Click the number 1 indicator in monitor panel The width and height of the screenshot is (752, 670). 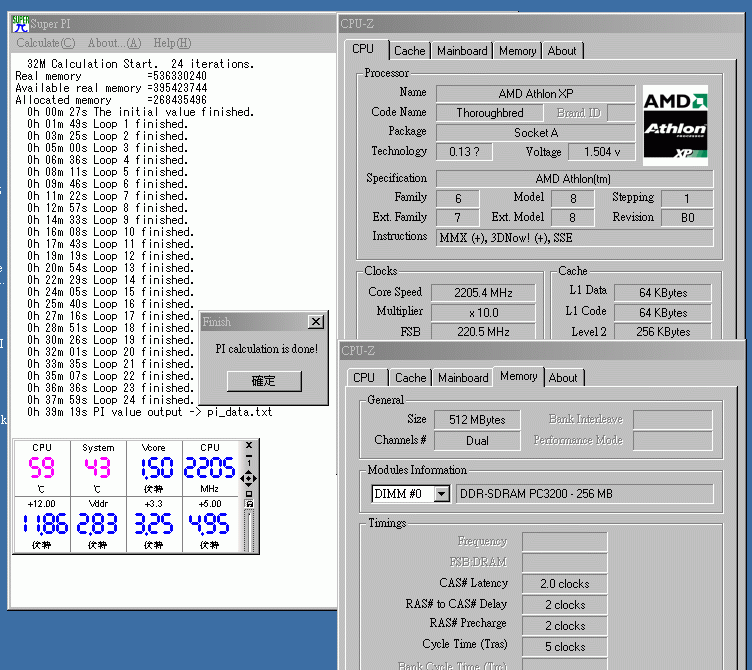pos(248,463)
